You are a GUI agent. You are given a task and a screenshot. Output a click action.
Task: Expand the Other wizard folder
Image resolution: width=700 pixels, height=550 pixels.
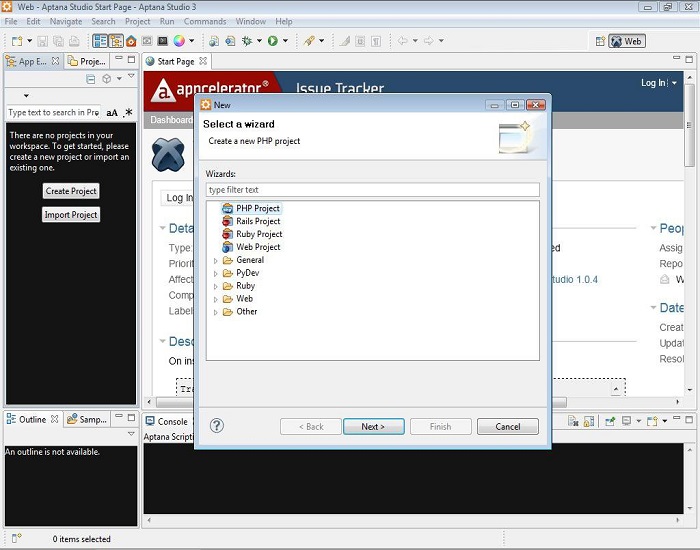click(x=215, y=312)
